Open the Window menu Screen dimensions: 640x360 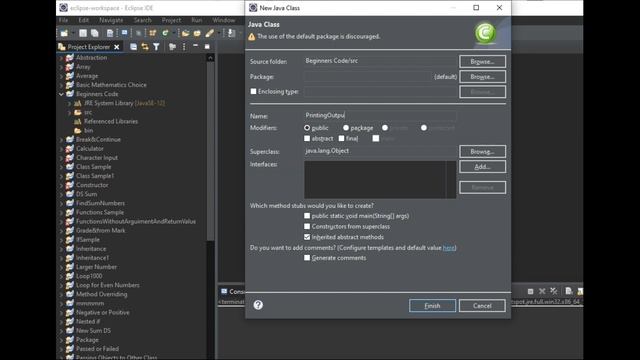224,20
